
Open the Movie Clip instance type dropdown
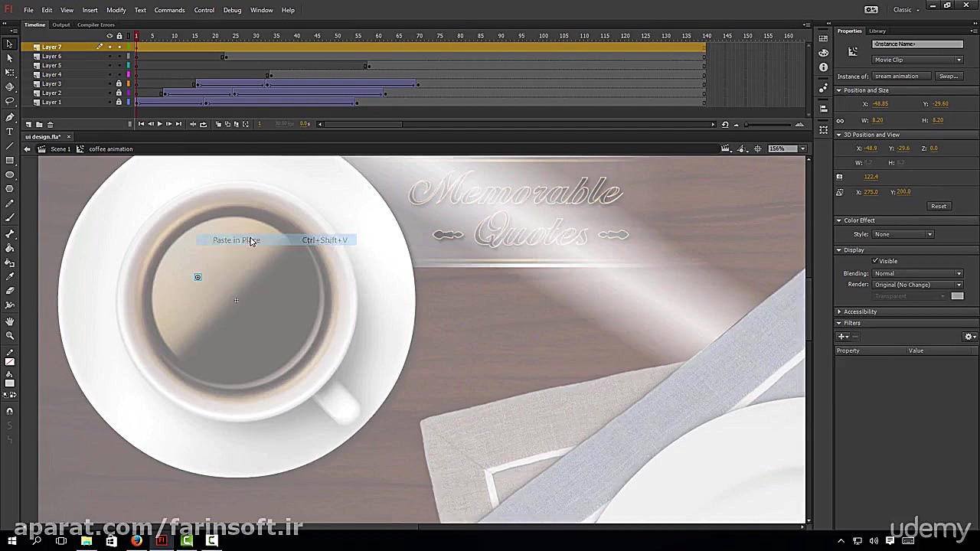click(x=917, y=60)
